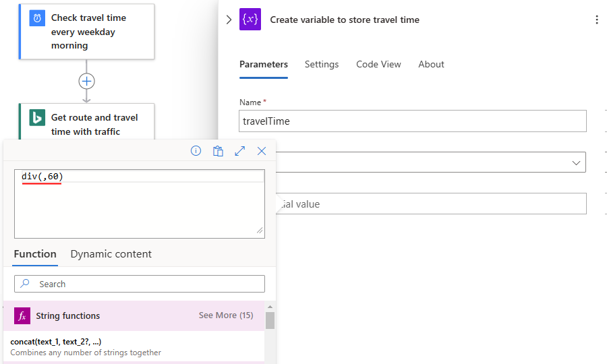
Task: Open the Code View tab
Action: 378,65
